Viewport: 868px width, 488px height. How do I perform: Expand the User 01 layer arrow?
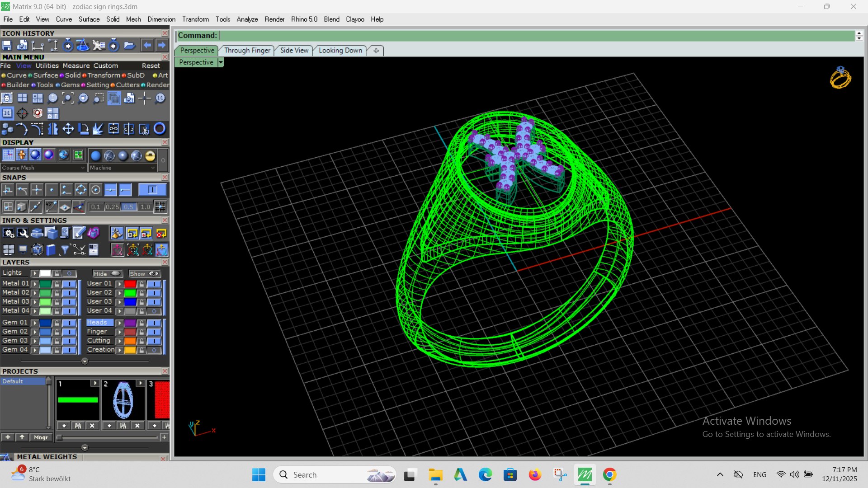(119, 284)
